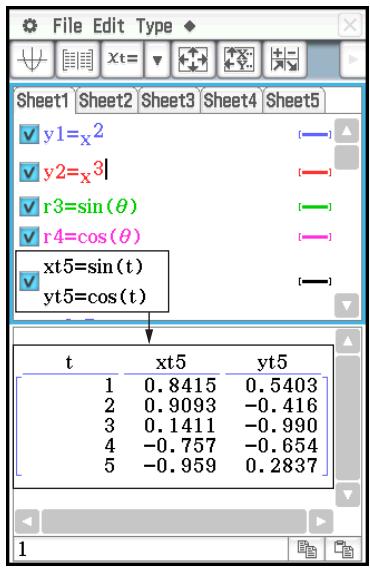The width and height of the screenshot is (370, 568).
Task: Click the t column header
Action: [x=69, y=363]
